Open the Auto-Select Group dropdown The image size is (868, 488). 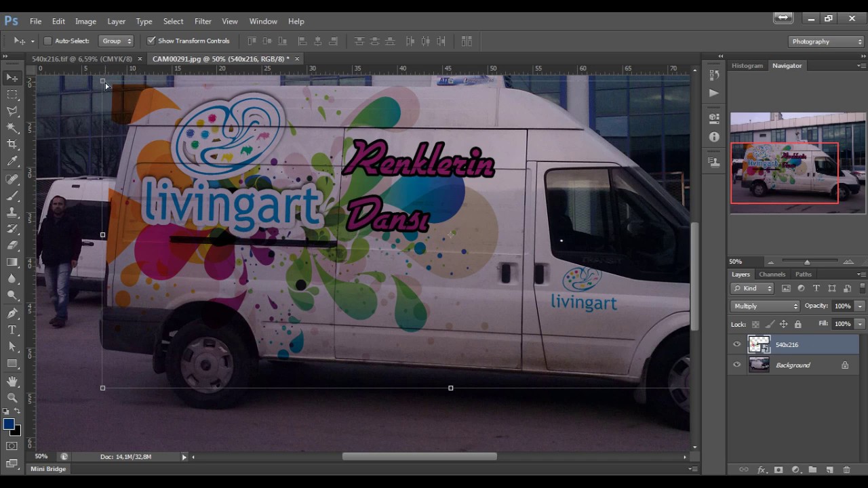click(116, 41)
